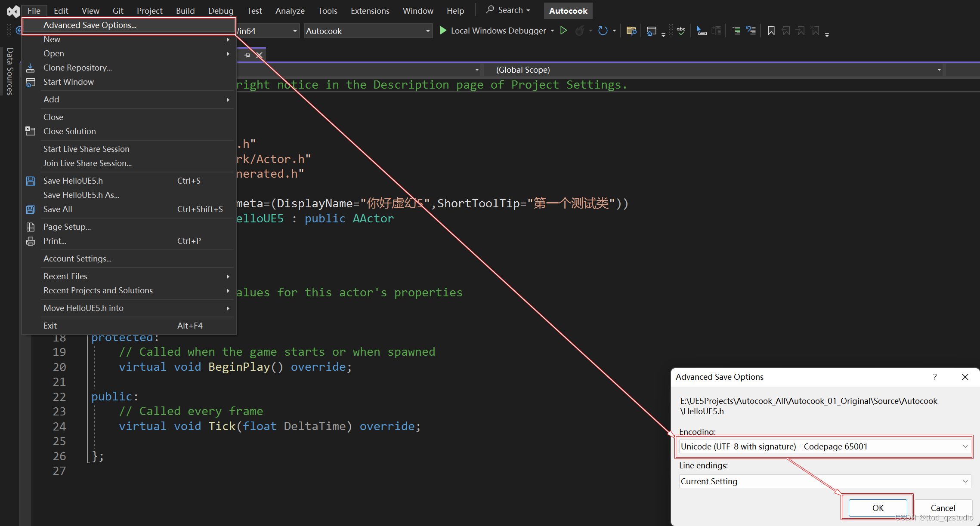Image resolution: width=980 pixels, height=526 pixels.
Task: Choose Exit from the File menu
Action: point(128,326)
